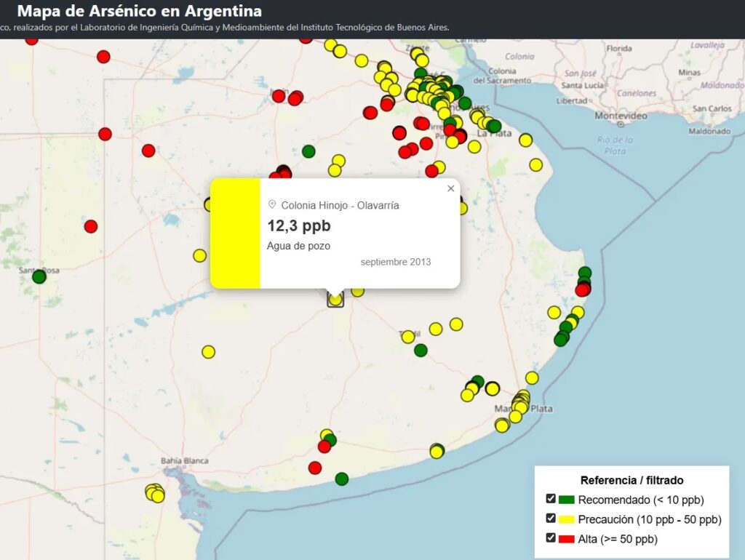Disable the Alta (>= 50 ppb) checkbox
The width and height of the screenshot is (745, 560).
click(551, 538)
